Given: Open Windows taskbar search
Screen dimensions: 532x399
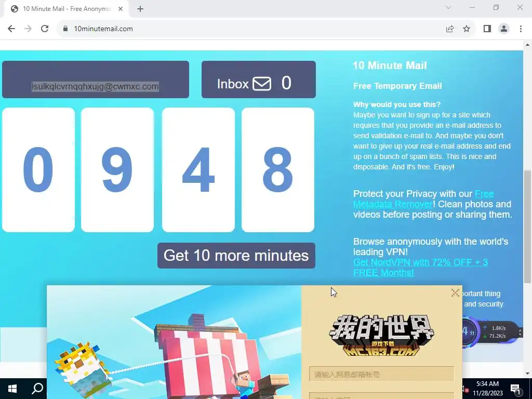Looking at the screenshot, I should (37, 389).
